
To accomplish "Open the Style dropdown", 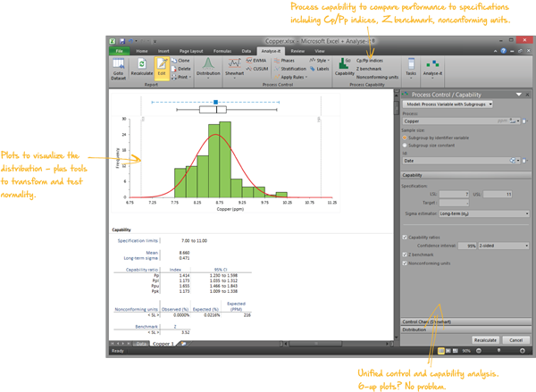I will (x=320, y=61).
